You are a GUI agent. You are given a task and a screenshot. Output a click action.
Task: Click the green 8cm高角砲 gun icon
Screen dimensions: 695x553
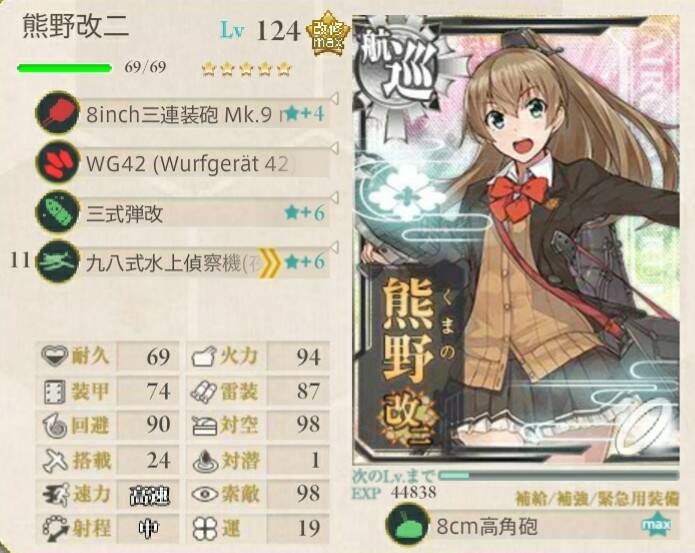[406, 526]
